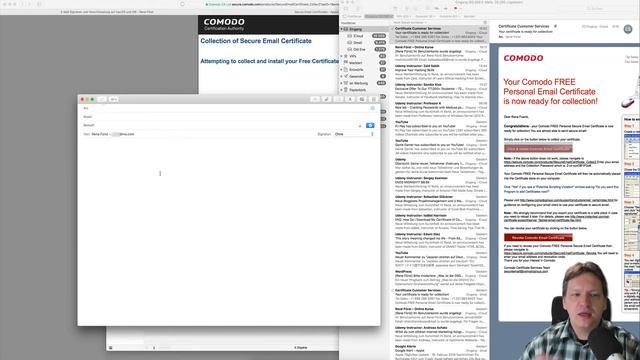Click the get new mail icon in Mail toolbar

346,8
